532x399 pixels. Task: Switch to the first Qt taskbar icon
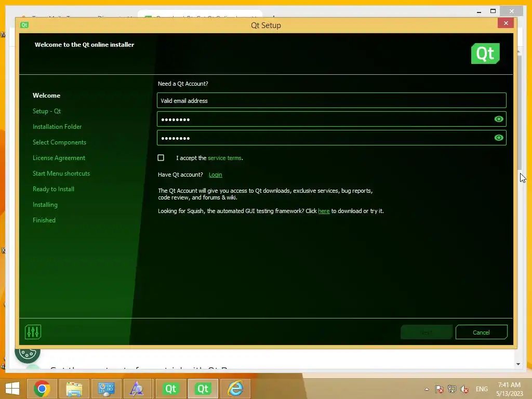coord(170,389)
